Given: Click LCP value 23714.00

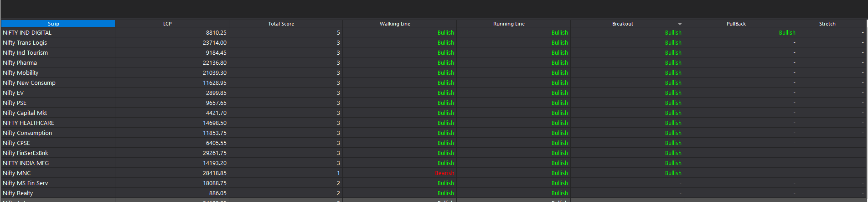Looking at the screenshot, I should tap(215, 42).
